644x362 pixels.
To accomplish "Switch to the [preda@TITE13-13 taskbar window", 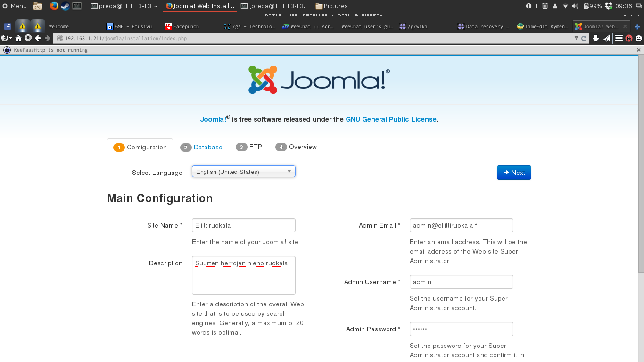I will coord(275,6).
